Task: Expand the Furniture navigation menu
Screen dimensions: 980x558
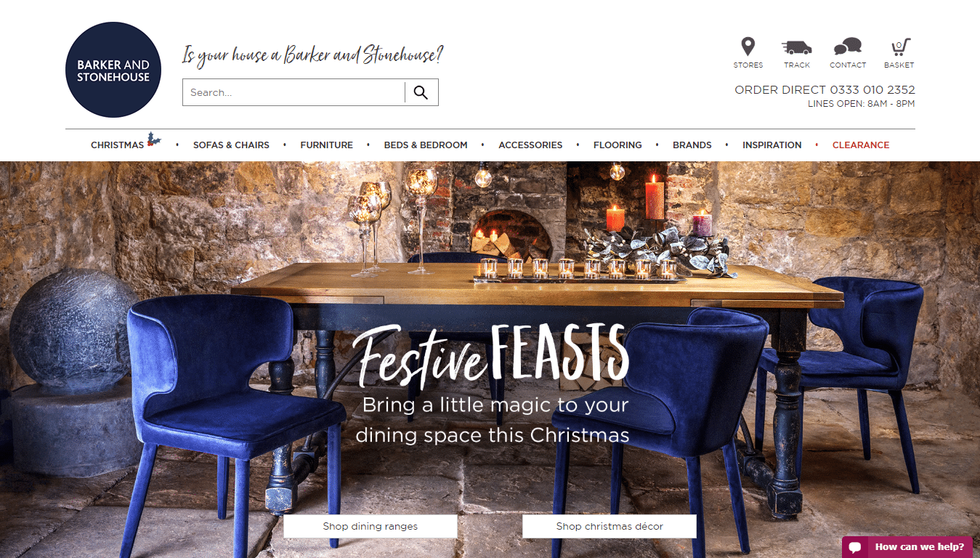Action: (327, 145)
